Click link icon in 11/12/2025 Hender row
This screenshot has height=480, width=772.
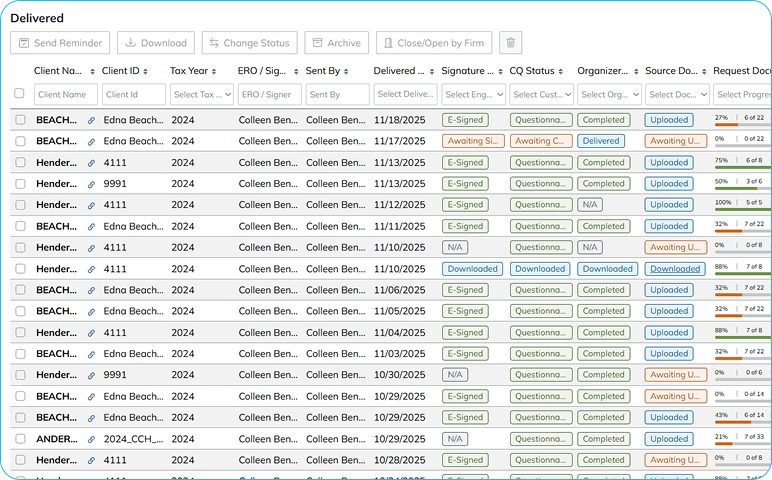(92, 205)
